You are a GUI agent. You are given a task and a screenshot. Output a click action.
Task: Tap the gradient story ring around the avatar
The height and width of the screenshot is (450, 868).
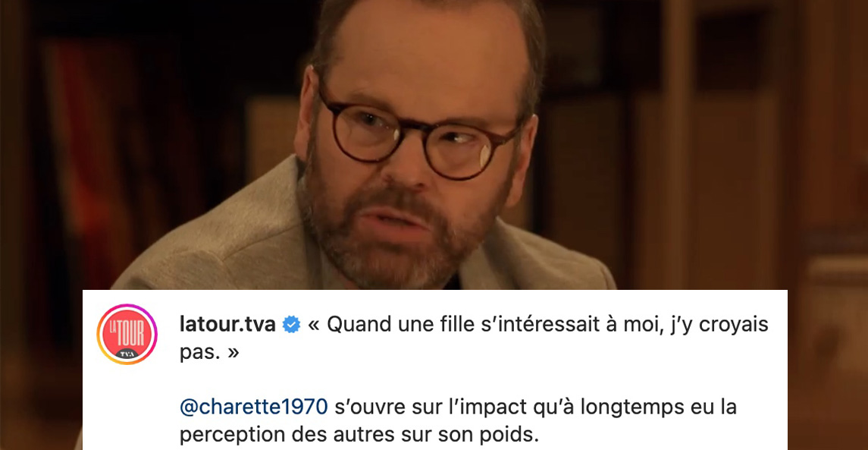(x=127, y=334)
